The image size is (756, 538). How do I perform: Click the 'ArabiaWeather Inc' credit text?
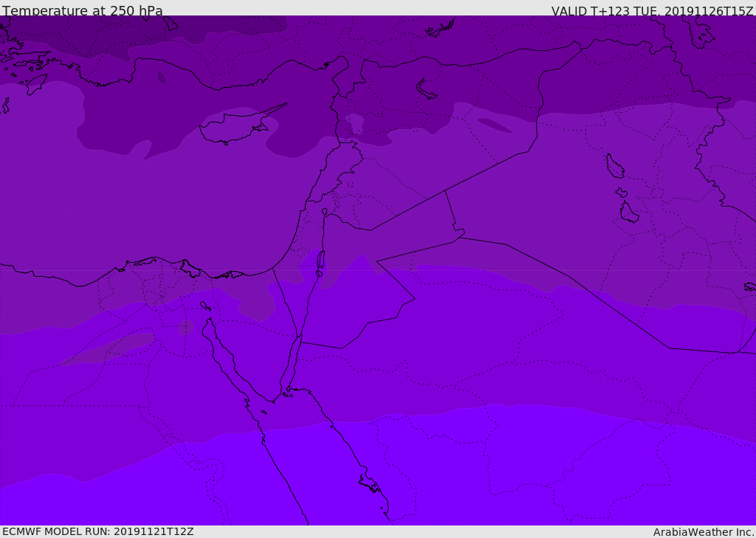point(704,532)
